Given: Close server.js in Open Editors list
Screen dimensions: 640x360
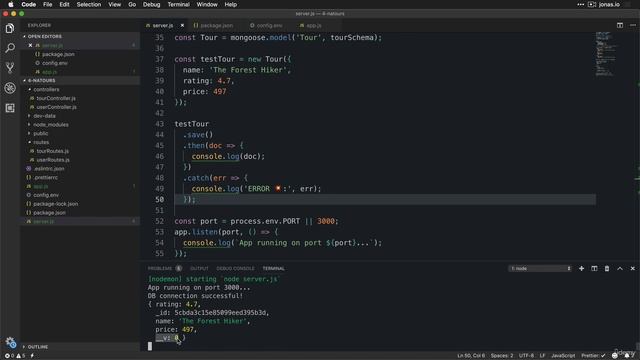Looking at the screenshot, I should [30, 45].
